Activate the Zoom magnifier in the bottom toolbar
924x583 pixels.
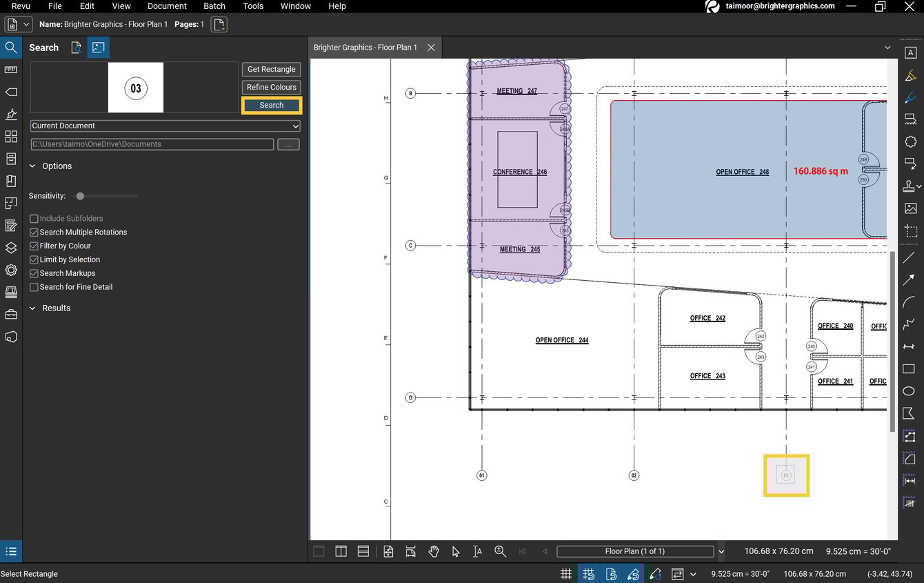[501, 551]
